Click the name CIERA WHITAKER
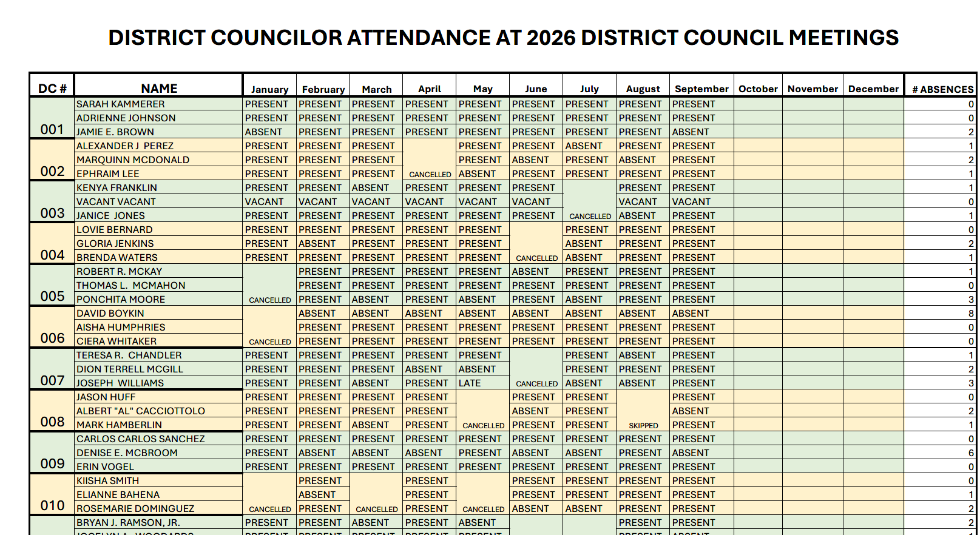 pos(117,342)
